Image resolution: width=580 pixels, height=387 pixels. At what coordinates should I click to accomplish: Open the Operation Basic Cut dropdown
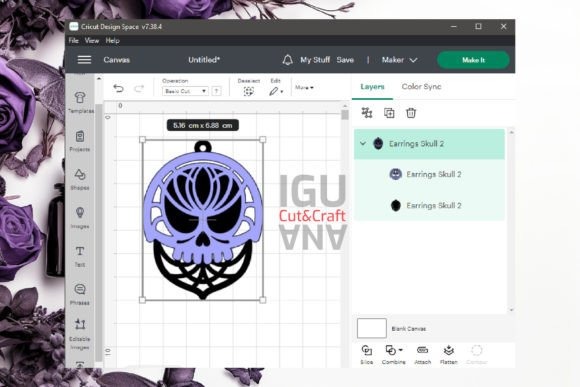pos(185,91)
